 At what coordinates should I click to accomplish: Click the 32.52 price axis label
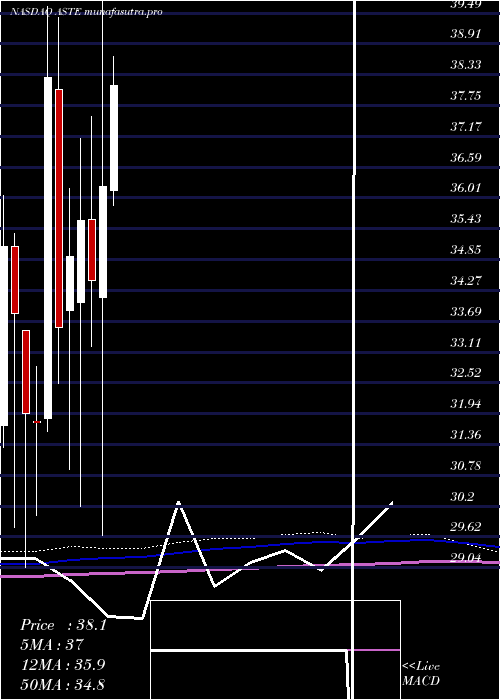point(466,373)
